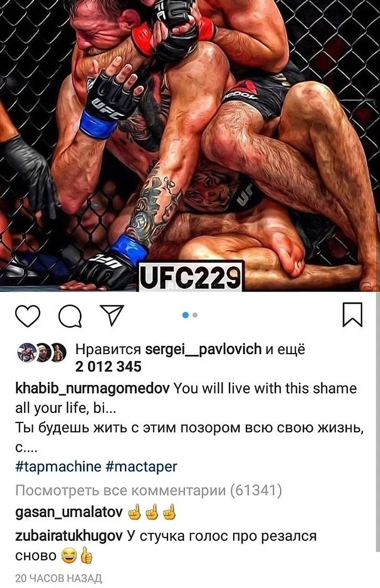Select the first carousel dot indicator
The height and width of the screenshot is (588, 380).
coord(185,315)
